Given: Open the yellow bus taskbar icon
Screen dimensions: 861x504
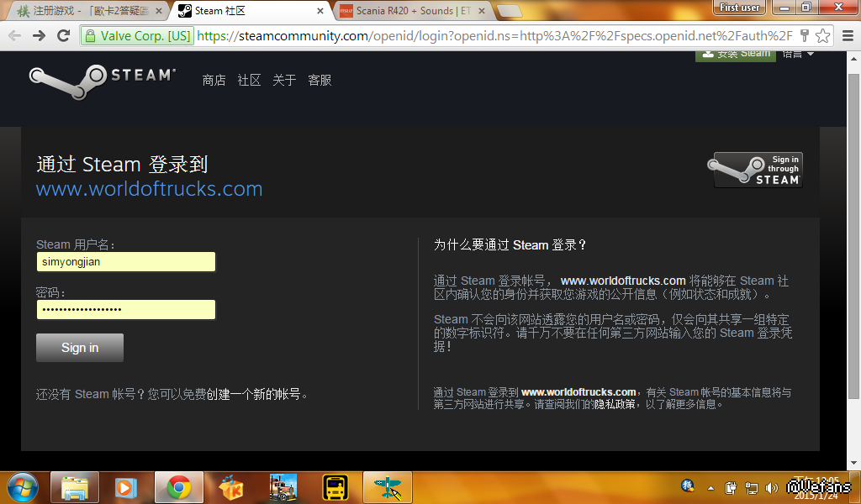Looking at the screenshot, I should point(335,487).
